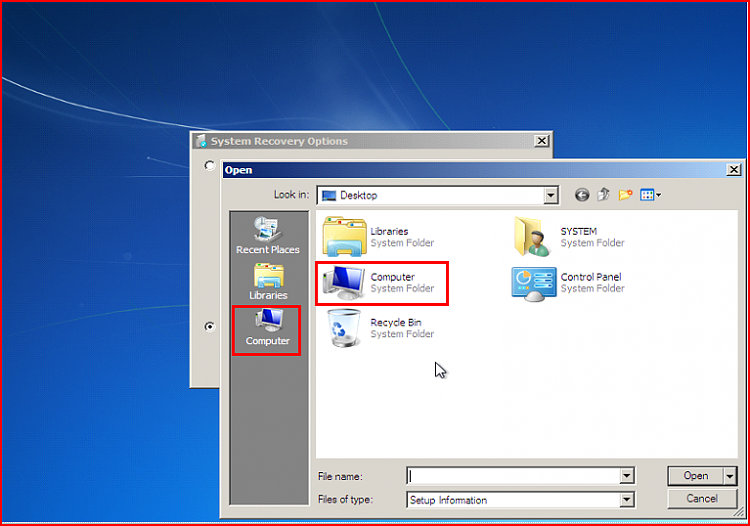
Task: Create a new folder
Action: coord(625,195)
